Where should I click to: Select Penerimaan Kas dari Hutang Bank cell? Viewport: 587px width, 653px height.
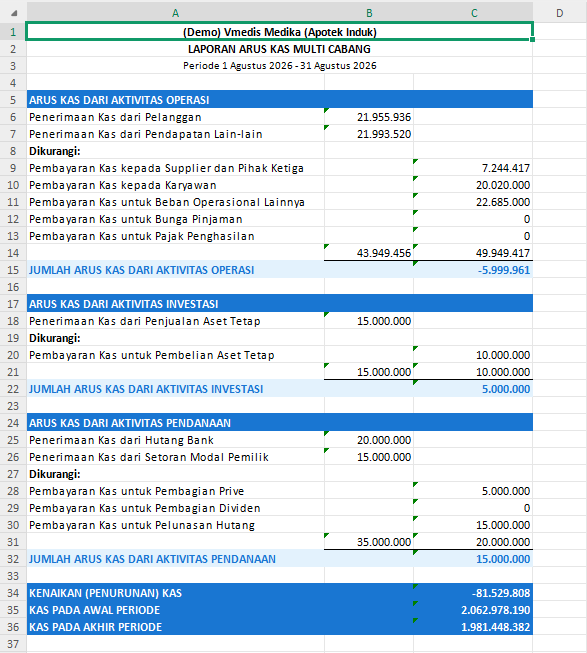[175, 440]
